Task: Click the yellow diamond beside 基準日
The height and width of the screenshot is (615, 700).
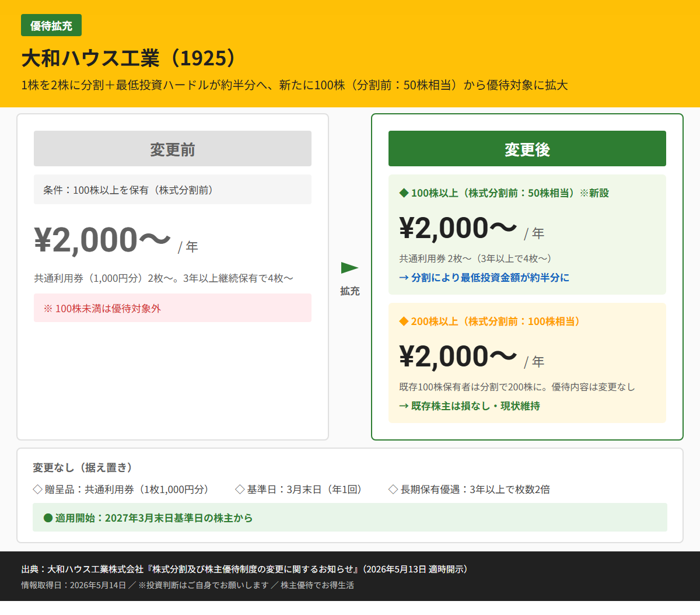Action: pos(240,490)
